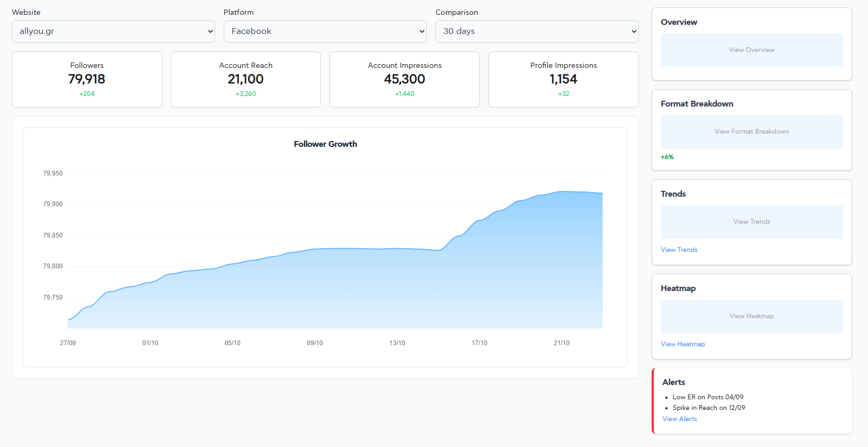Image resolution: width=868 pixels, height=447 pixels.
Task: Click the 17/10 date on chart axis
Action: click(x=479, y=343)
